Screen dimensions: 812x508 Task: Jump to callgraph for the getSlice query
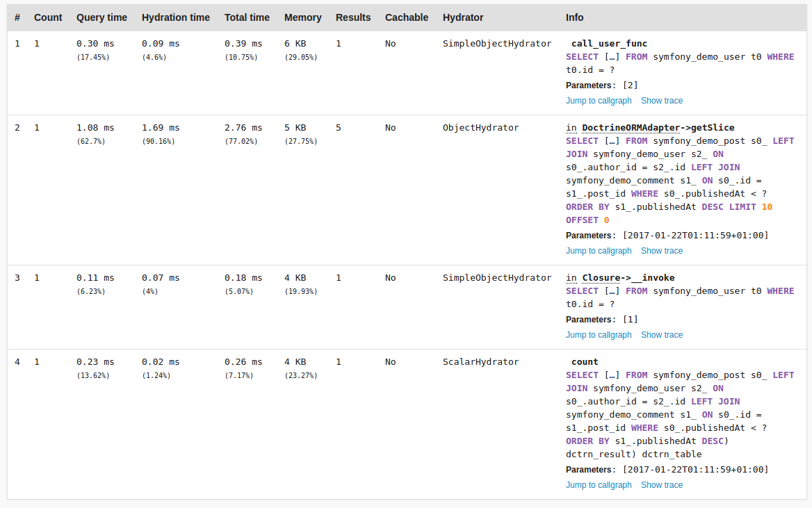[x=598, y=251]
